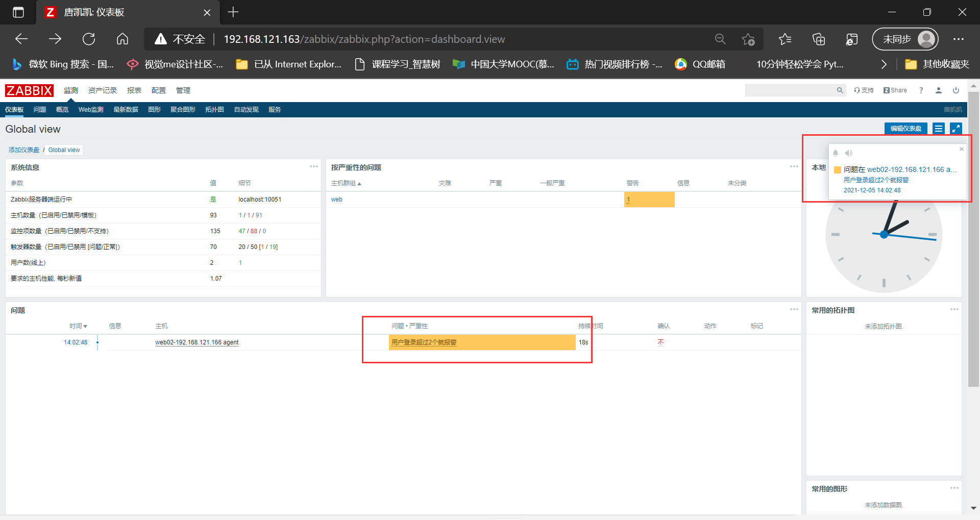Image resolution: width=980 pixels, height=520 pixels.
Task: Open Zabbix Share link
Action: coord(895,90)
